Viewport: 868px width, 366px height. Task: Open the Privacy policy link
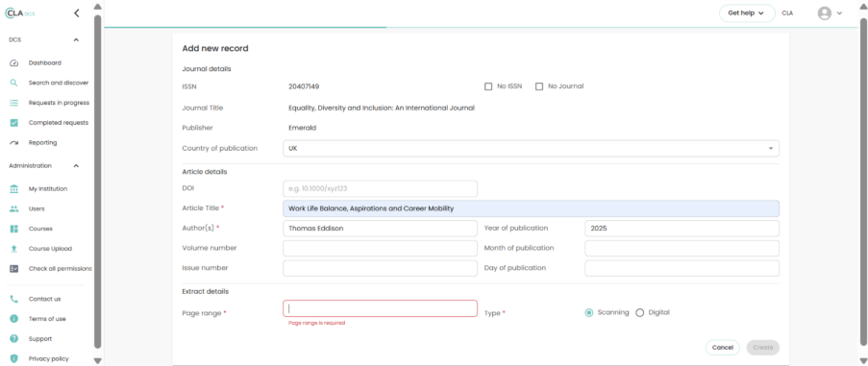click(x=49, y=359)
